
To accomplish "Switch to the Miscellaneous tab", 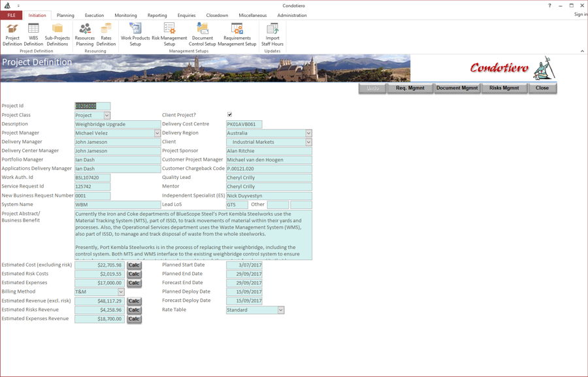I will pos(253,16).
